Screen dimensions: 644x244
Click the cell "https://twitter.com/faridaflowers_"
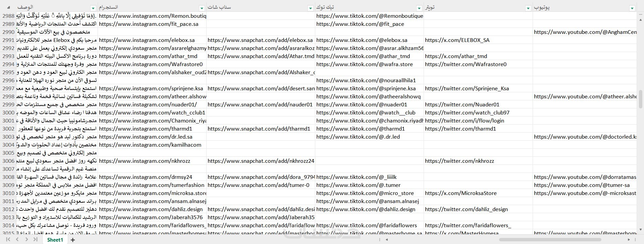[478, 226]
